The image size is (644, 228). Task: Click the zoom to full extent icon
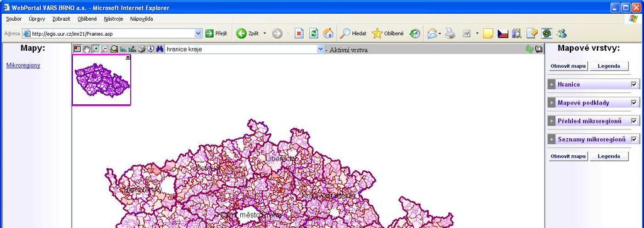point(114,49)
